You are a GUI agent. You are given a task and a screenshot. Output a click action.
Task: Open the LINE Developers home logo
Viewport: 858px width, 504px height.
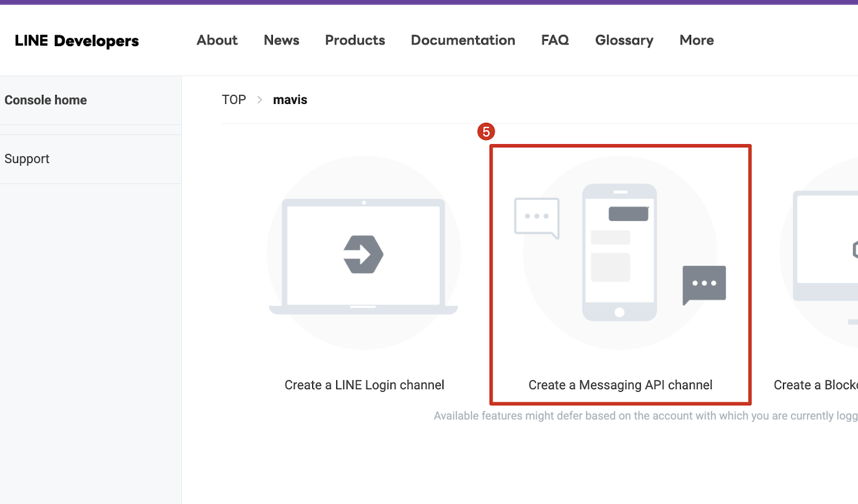click(77, 41)
